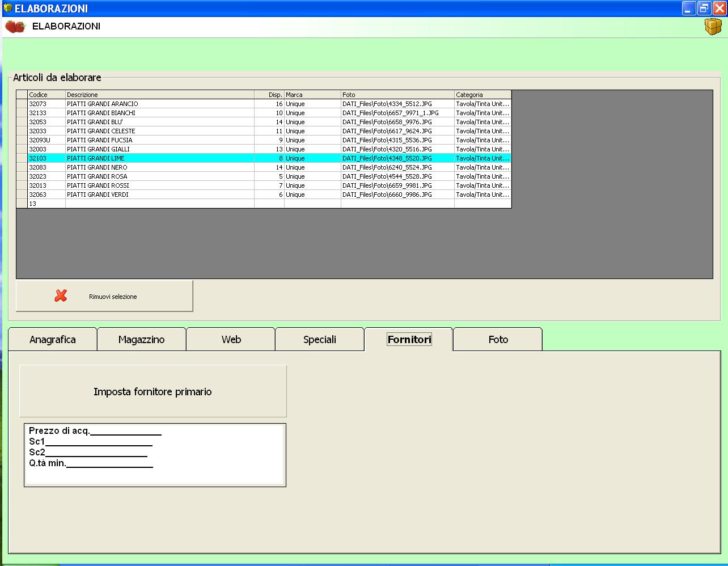
Task: Click Categoria cell in PIATTI GRANDI ROSA row
Action: click(482, 176)
